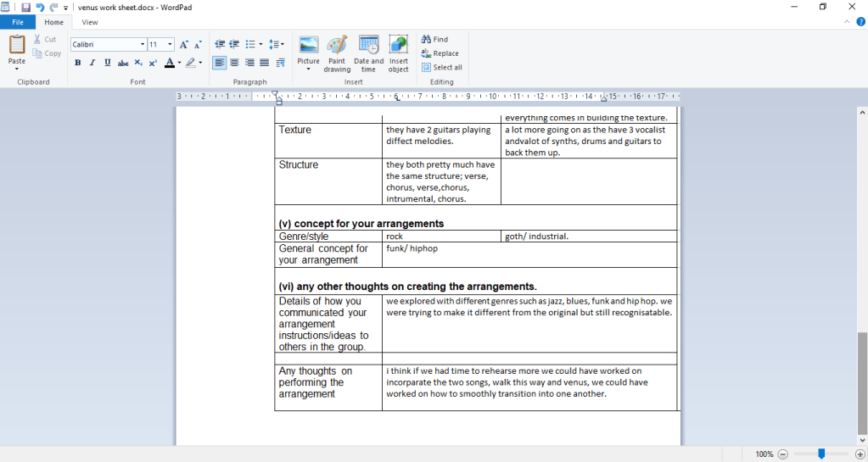Save the document from quick access toolbar
This screenshot has width=868, height=462.
pos(25,7)
